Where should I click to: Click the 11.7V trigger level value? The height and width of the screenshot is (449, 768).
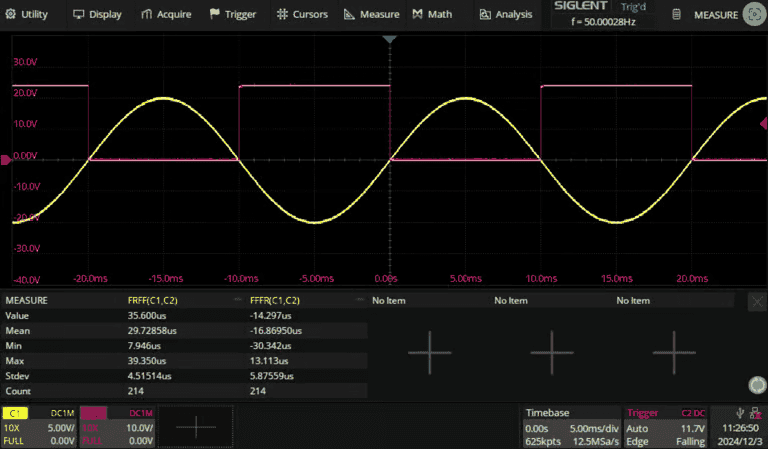tap(695, 428)
